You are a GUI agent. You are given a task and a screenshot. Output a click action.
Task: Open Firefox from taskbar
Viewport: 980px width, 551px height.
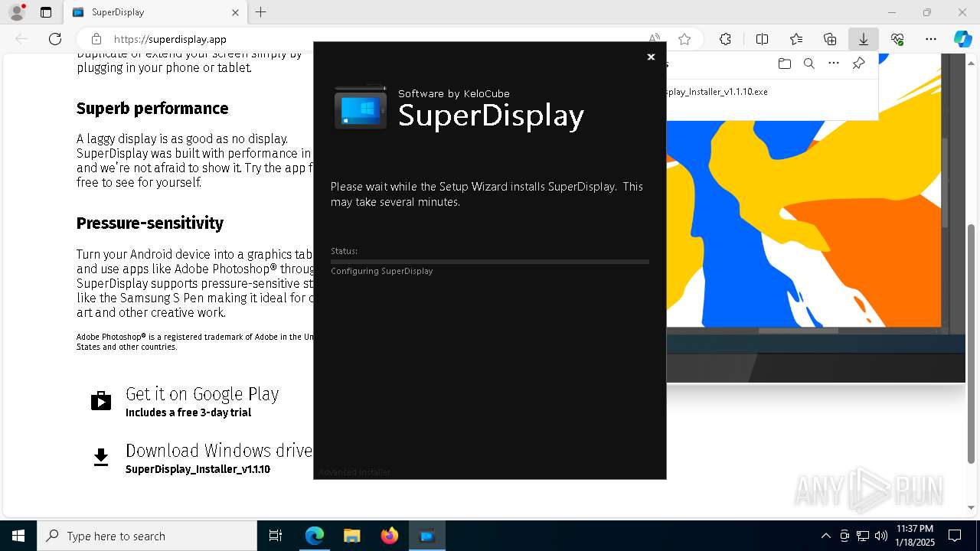pos(390,536)
